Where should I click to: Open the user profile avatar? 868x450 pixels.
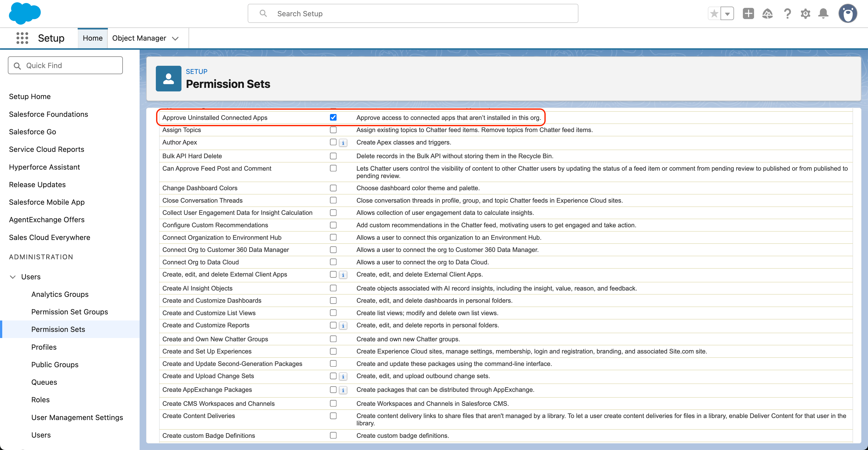pyautogui.click(x=847, y=14)
